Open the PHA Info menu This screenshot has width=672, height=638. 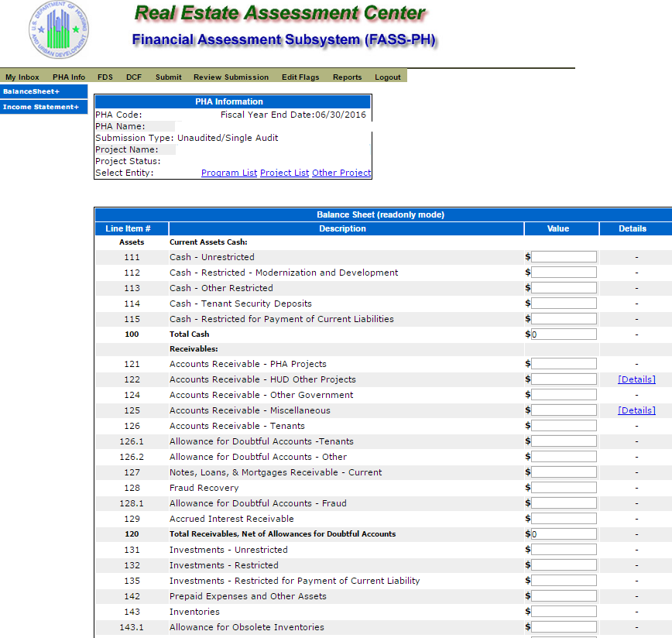coord(69,77)
